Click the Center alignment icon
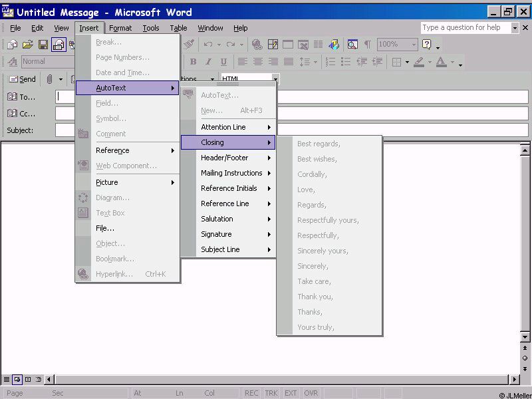The width and height of the screenshot is (532, 399). (x=257, y=62)
